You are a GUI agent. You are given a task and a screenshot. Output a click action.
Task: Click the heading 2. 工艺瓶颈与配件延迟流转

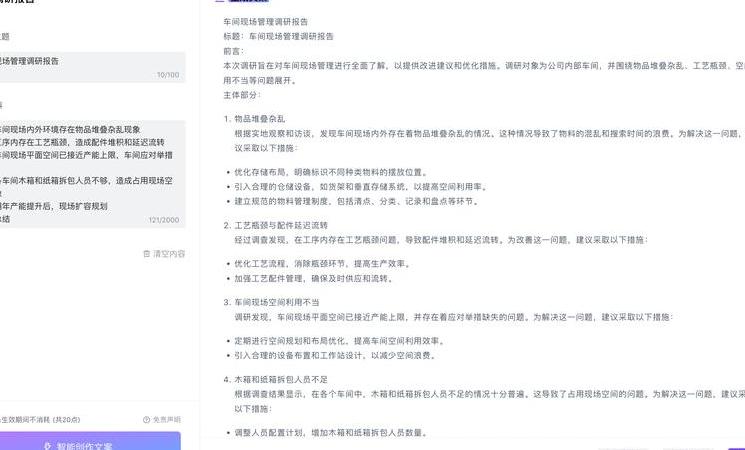(x=276, y=225)
